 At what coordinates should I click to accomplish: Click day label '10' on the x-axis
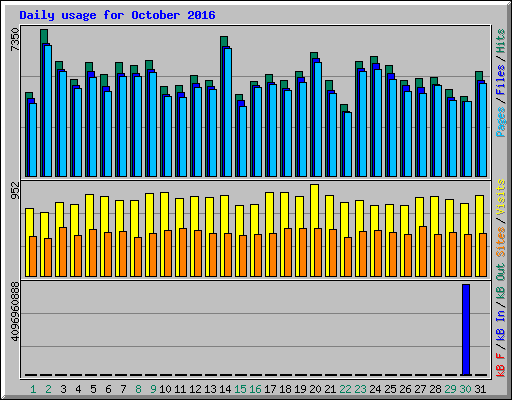tap(165, 389)
